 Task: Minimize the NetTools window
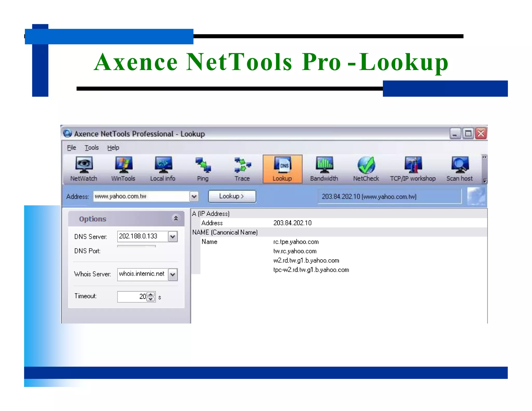coord(455,134)
